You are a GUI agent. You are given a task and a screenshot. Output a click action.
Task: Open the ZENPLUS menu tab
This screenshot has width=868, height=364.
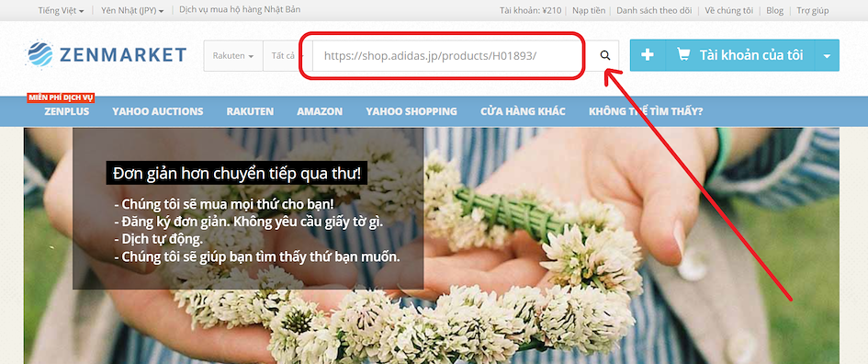click(x=66, y=111)
